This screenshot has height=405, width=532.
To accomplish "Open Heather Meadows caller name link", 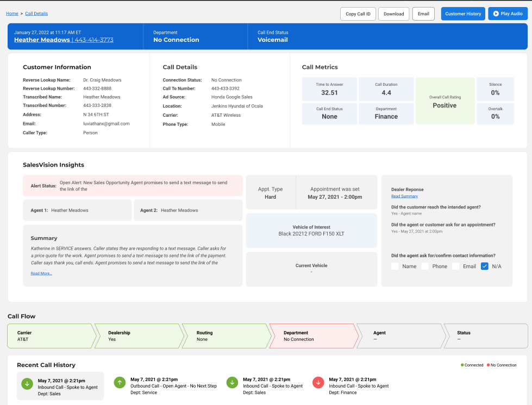I will 42,40.
